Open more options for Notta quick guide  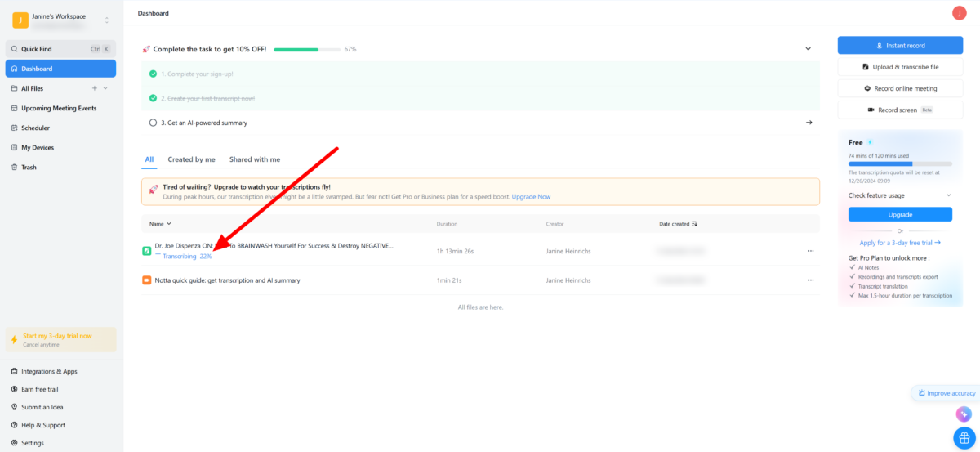[x=810, y=280]
